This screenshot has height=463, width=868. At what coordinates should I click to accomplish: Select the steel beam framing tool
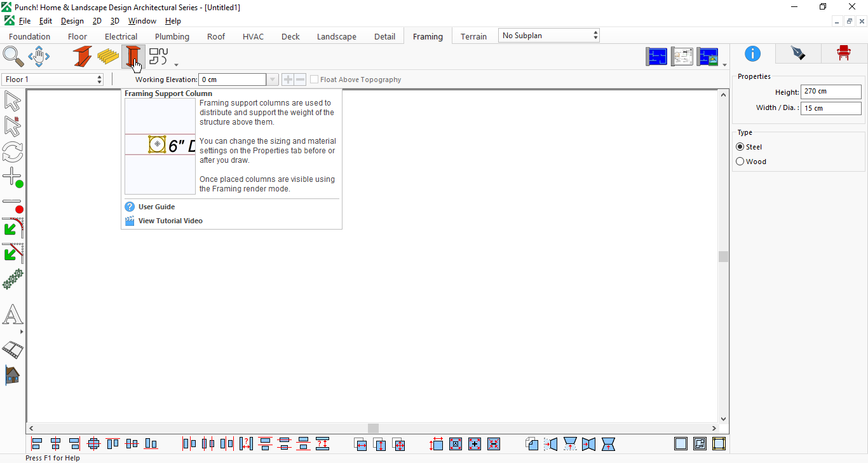(x=83, y=57)
